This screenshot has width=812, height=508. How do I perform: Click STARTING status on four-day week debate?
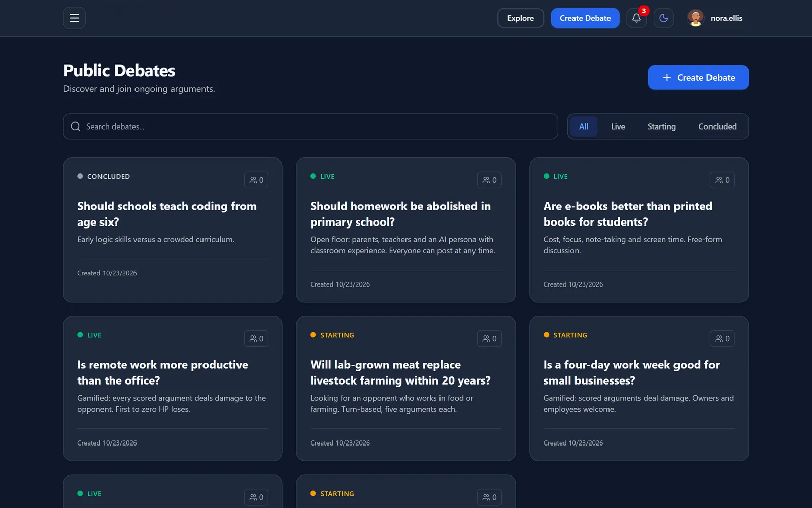[565, 335]
